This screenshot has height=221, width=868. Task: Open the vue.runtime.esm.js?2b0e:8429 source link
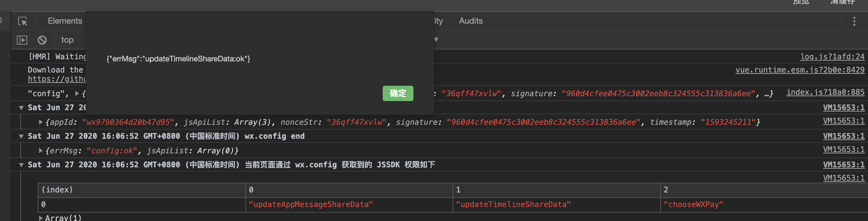(800, 70)
